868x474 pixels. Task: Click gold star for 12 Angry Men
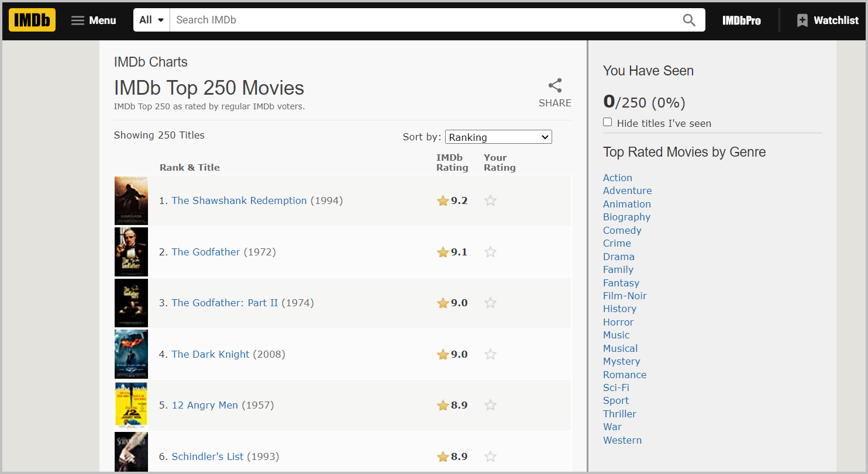pyautogui.click(x=443, y=405)
